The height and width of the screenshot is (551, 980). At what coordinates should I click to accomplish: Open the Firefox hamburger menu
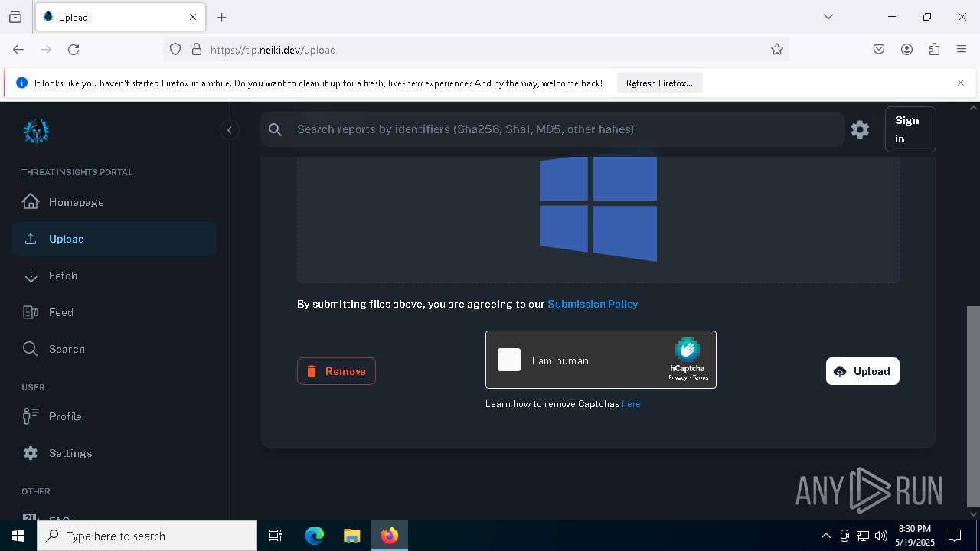tap(962, 50)
